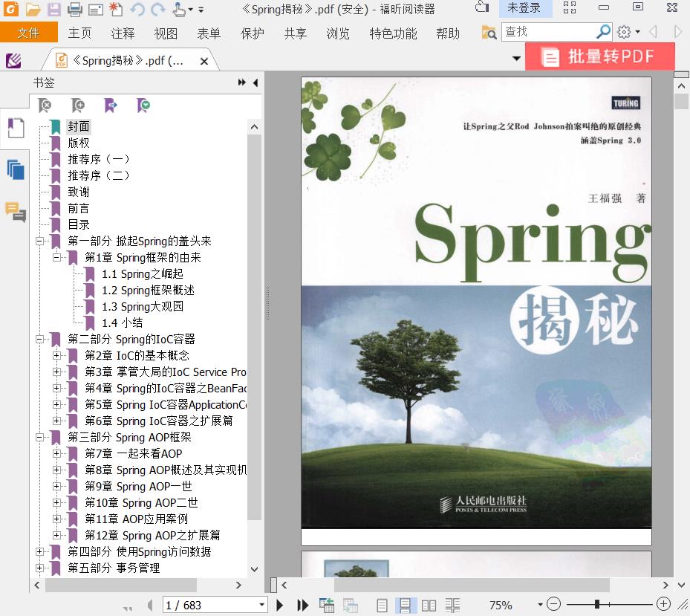Click the skin/shirt icon in title bar
Image resolution: width=690 pixels, height=616 pixels.
click(x=482, y=7)
